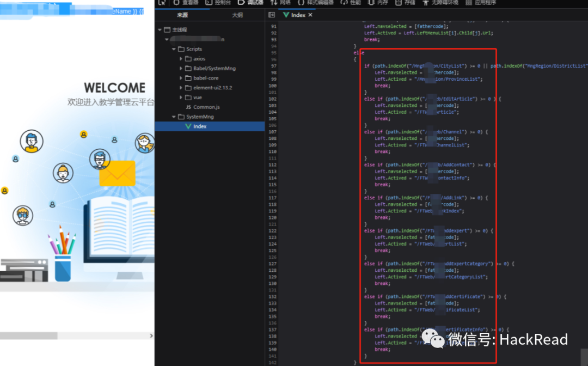The height and width of the screenshot is (366, 588).
Task: Click line number 117 in gutter
Action: [x=273, y=198]
